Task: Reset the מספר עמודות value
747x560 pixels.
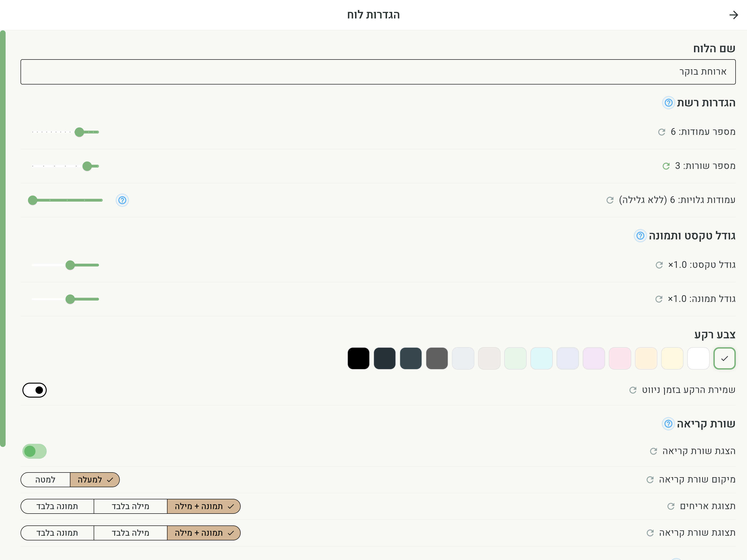Action: pos(662,132)
